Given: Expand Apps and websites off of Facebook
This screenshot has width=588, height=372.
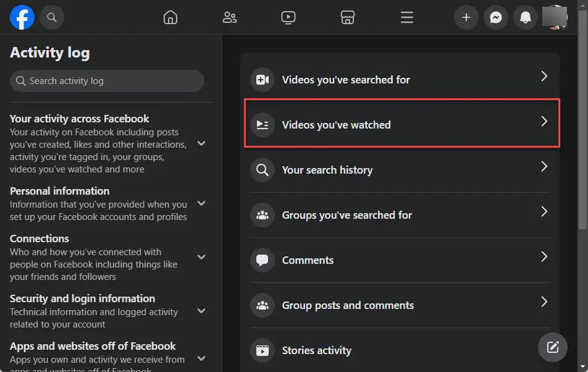Looking at the screenshot, I should coord(201,358).
